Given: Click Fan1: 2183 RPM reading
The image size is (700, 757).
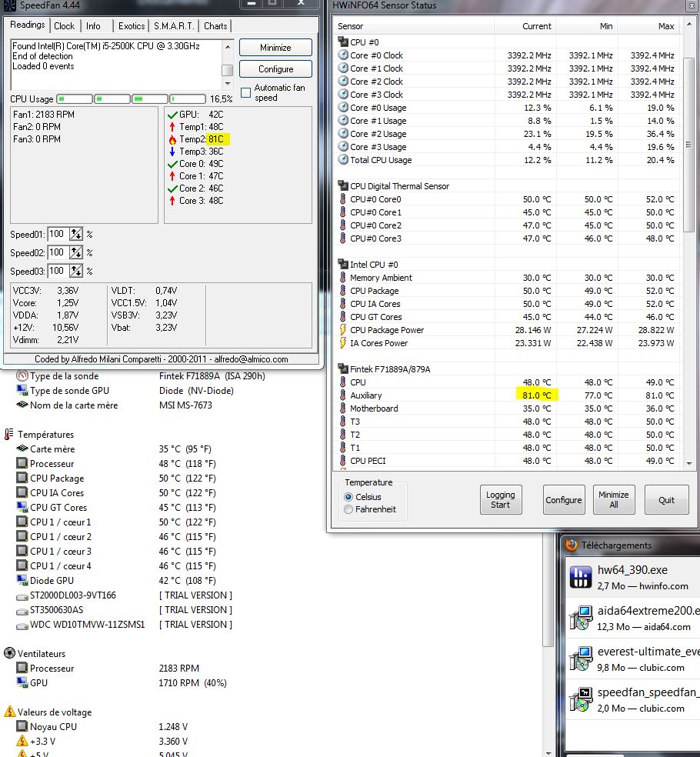Looking at the screenshot, I should coord(44,115).
